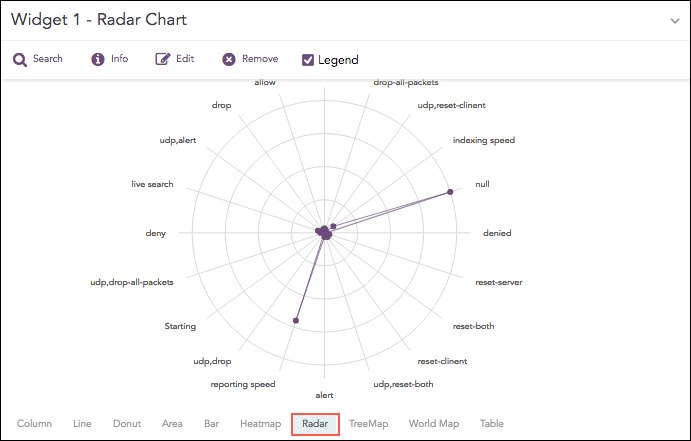The height and width of the screenshot is (441, 691).
Task: Click the null data point on radar
Action: point(450,192)
